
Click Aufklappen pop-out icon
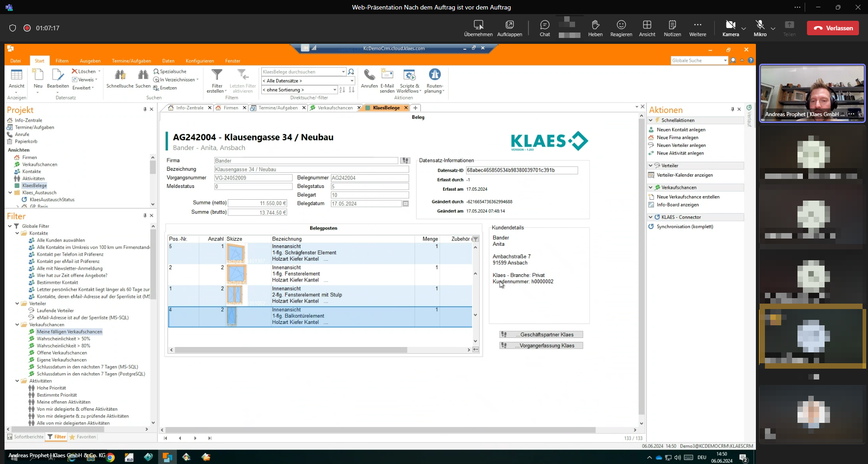[x=509, y=28]
